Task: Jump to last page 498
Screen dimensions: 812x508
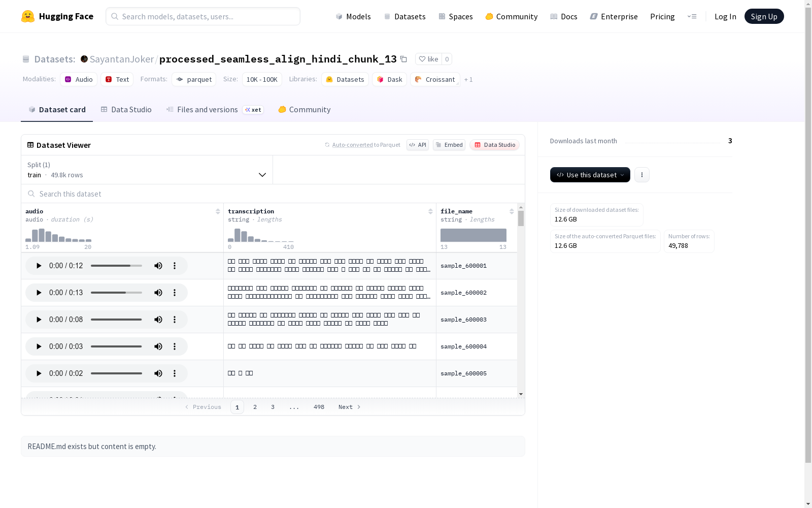Action: [319, 407]
